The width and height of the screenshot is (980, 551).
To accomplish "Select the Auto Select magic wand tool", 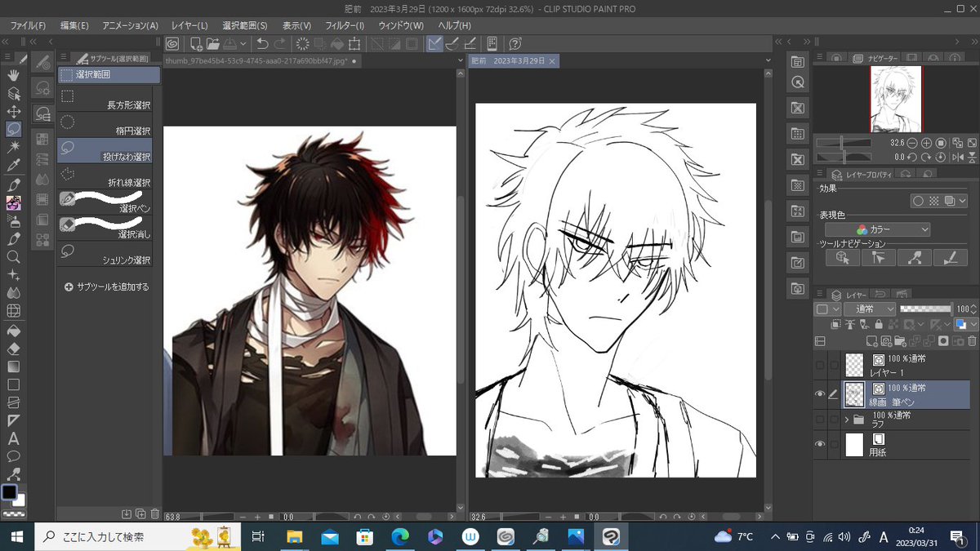I will (14, 147).
